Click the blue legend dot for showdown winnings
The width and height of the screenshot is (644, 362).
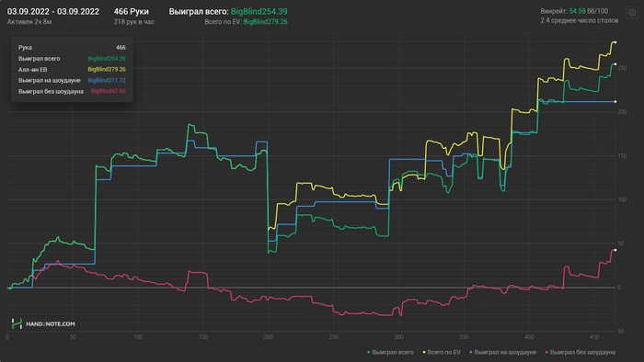471,352
